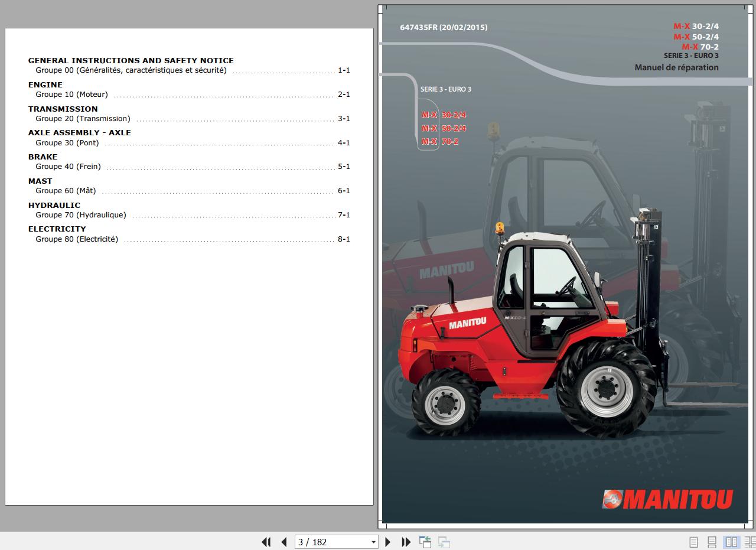Image resolution: width=756 pixels, height=550 pixels.
Task: Click the ELECTRICITY heading
Action: tap(57, 229)
